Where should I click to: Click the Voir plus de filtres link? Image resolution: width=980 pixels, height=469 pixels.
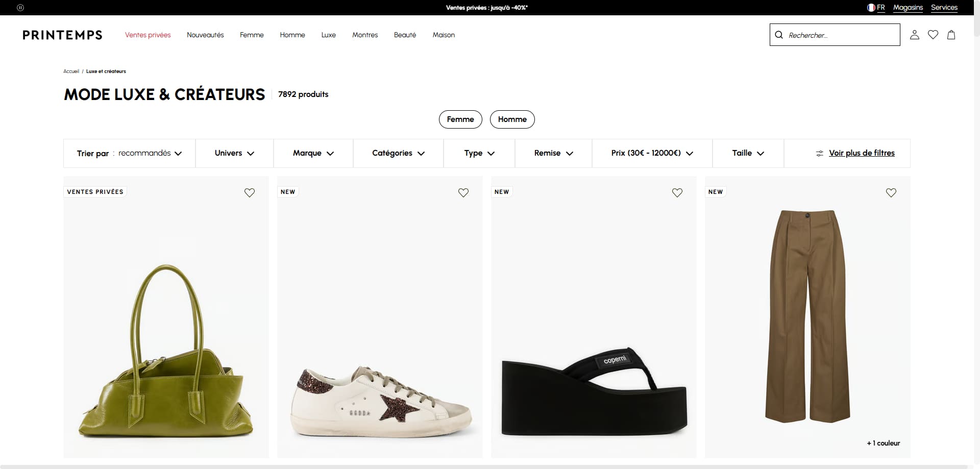tap(862, 153)
